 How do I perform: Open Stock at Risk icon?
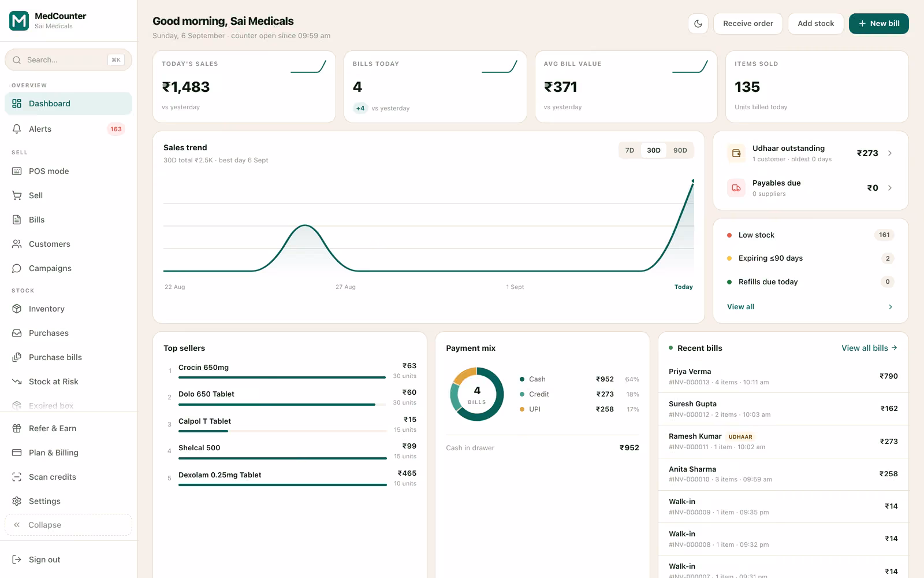17,381
